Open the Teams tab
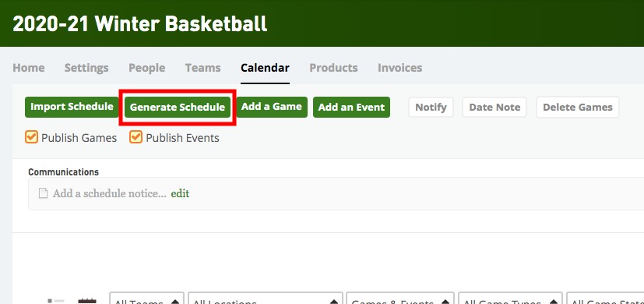Viewport: 644px width, 304px height. coord(203,68)
